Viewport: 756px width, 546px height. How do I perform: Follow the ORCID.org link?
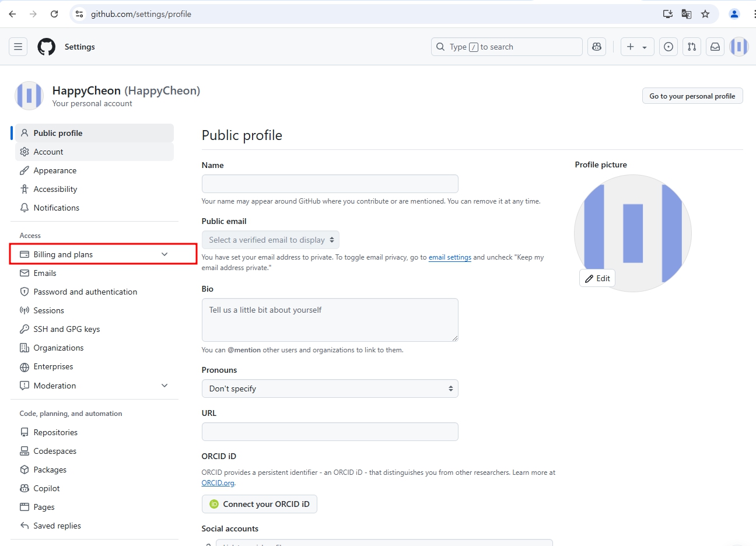(x=218, y=483)
